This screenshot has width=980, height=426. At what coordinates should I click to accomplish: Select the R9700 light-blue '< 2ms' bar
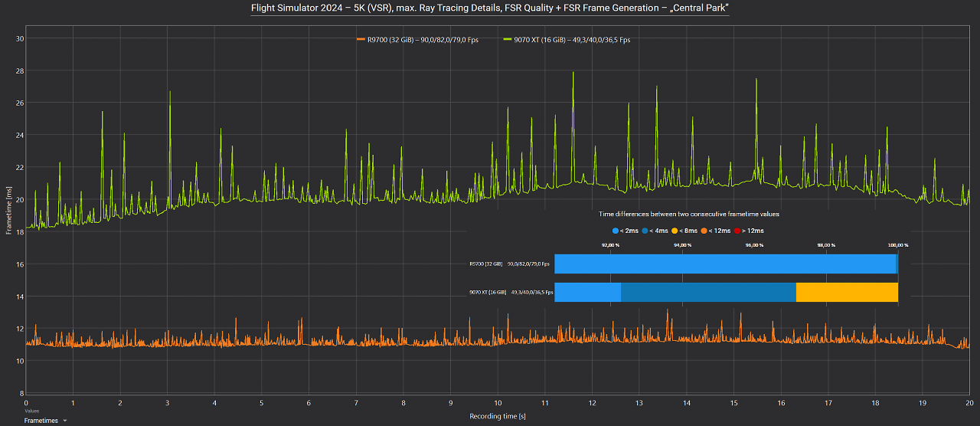point(725,264)
